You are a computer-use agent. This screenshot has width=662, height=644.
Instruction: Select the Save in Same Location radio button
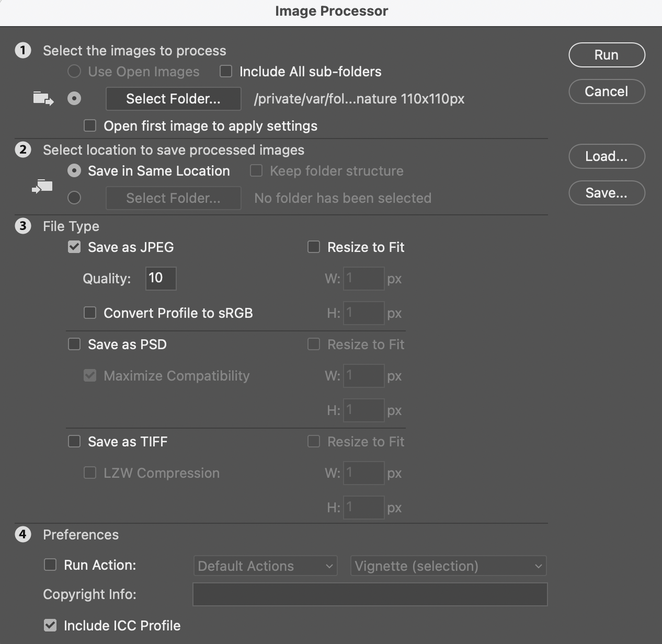pos(74,170)
